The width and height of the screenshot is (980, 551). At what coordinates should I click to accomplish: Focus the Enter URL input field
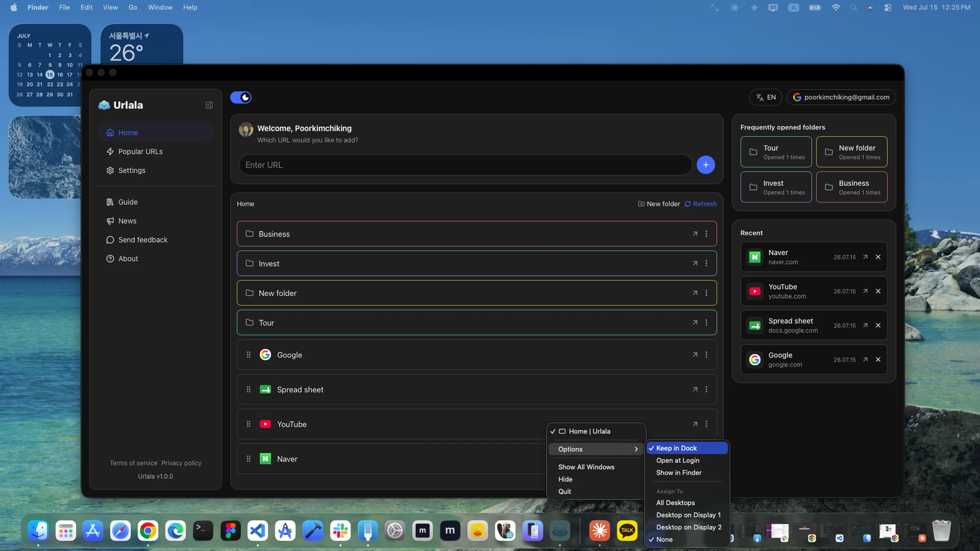(465, 165)
